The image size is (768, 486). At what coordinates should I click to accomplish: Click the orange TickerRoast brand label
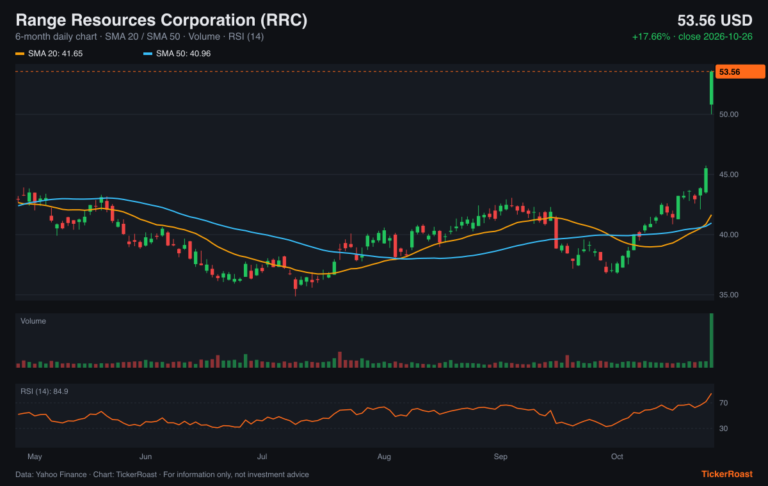[x=727, y=474]
